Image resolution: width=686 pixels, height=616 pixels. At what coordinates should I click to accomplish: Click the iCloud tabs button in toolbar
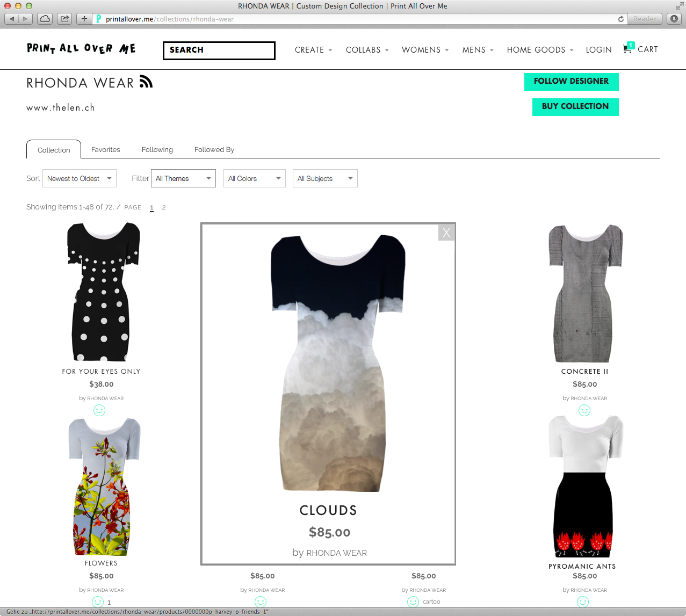point(45,19)
